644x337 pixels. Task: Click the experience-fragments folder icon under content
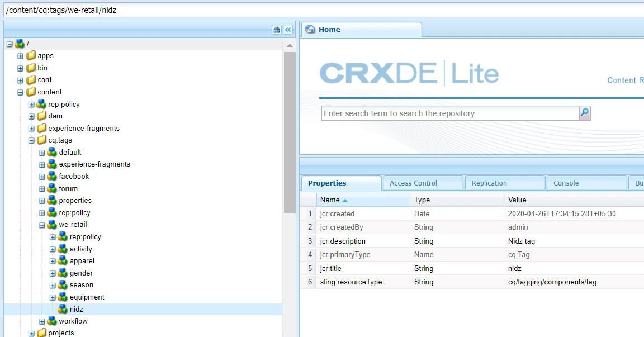(x=41, y=128)
